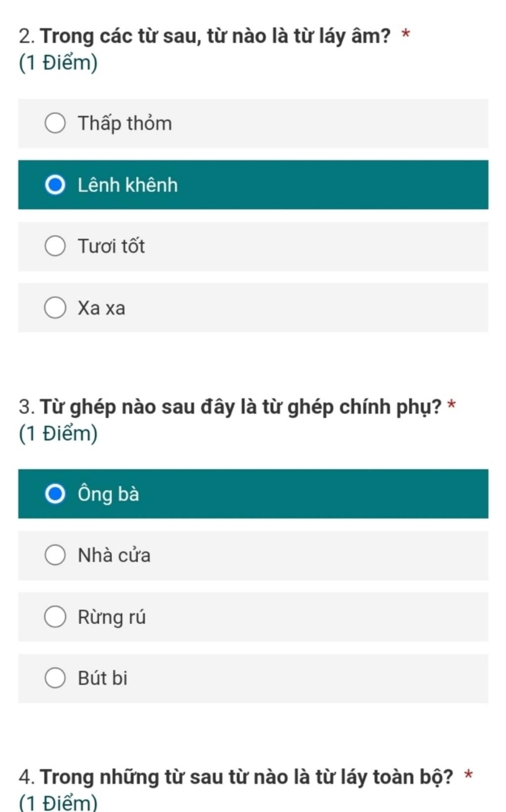This screenshot has width=506, height=812.
Task: Click the selected 'Ông bà' radio circle
Action: point(55,493)
